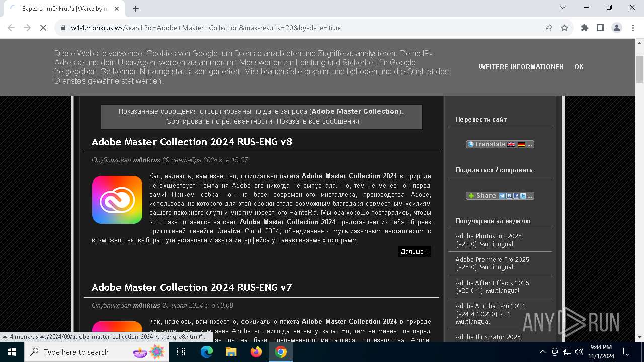Viewport: 644px width, 362px height.
Task: Open the tab search chevron
Action: (563, 7)
